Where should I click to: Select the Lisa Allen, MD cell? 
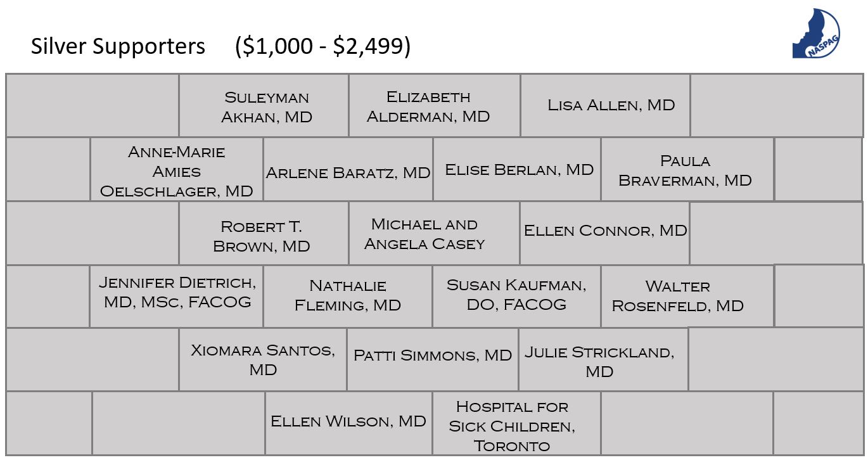click(606, 106)
